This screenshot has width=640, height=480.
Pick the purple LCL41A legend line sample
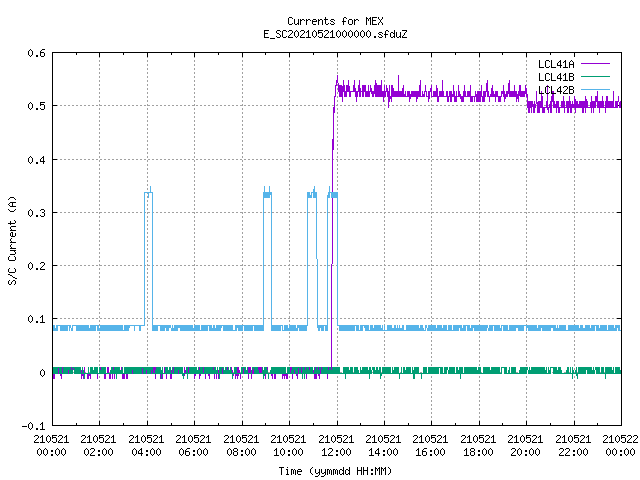click(x=595, y=64)
